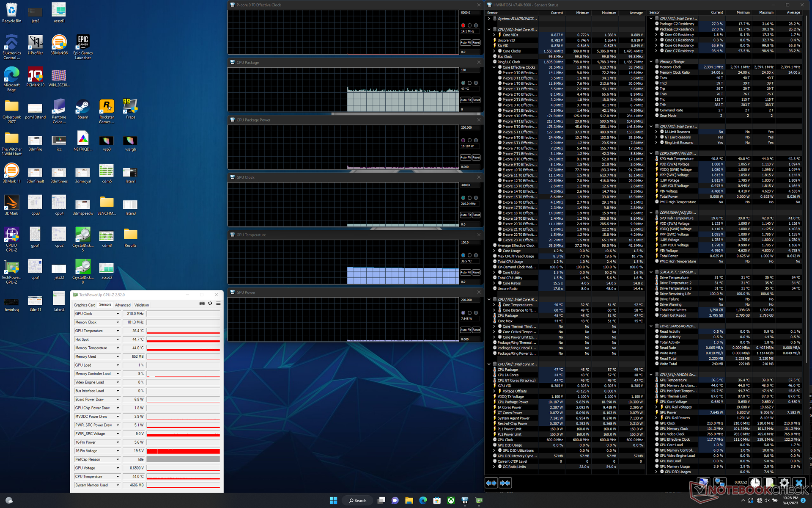Screen dimensions: 812x508
Task: Click HWiNFO log file with plus icon
Action: (x=769, y=483)
